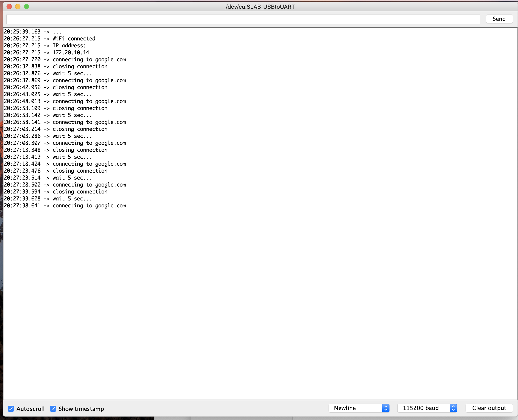The image size is (518, 420).
Task: Click the 20:26:48.013 connecting to google.com line
Action: pyautogui.click(x=65, y=101)
